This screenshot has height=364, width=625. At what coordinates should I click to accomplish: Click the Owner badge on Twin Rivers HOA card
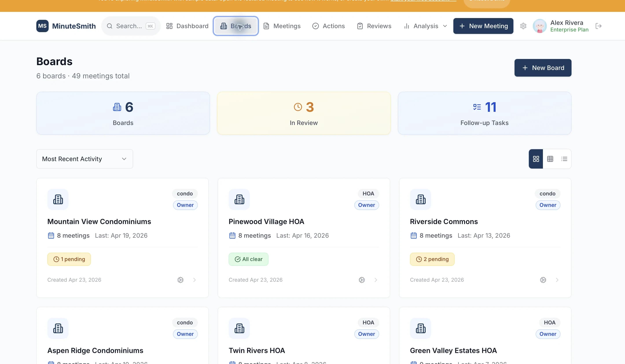366,334
